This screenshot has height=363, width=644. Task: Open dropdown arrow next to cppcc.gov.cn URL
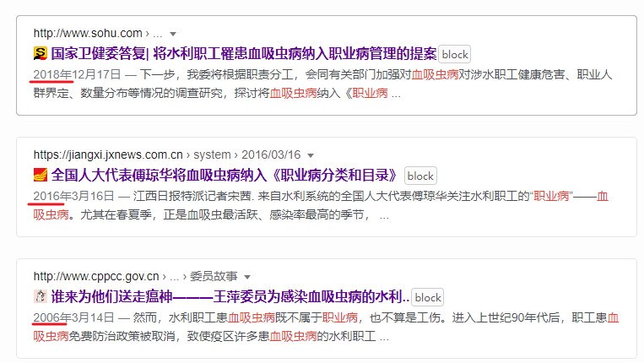tap(247, 277)
